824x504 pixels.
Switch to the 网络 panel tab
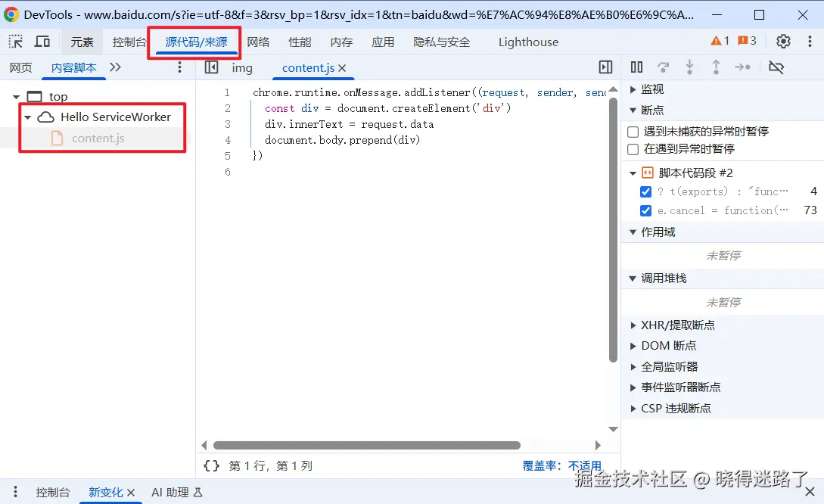point(258,42)
